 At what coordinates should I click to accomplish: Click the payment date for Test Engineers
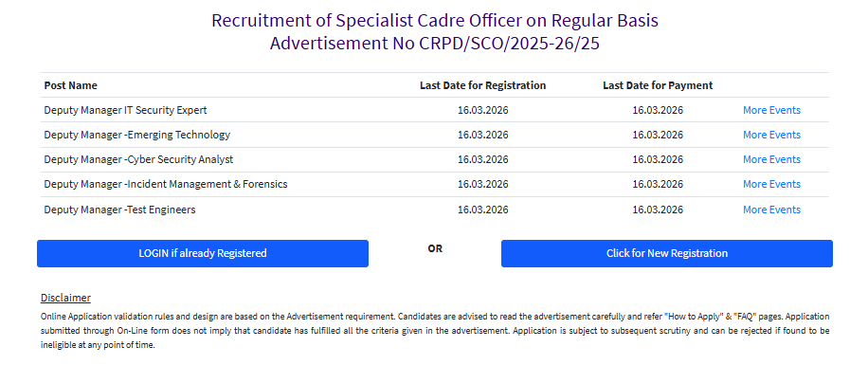click(x=658, y=210)
